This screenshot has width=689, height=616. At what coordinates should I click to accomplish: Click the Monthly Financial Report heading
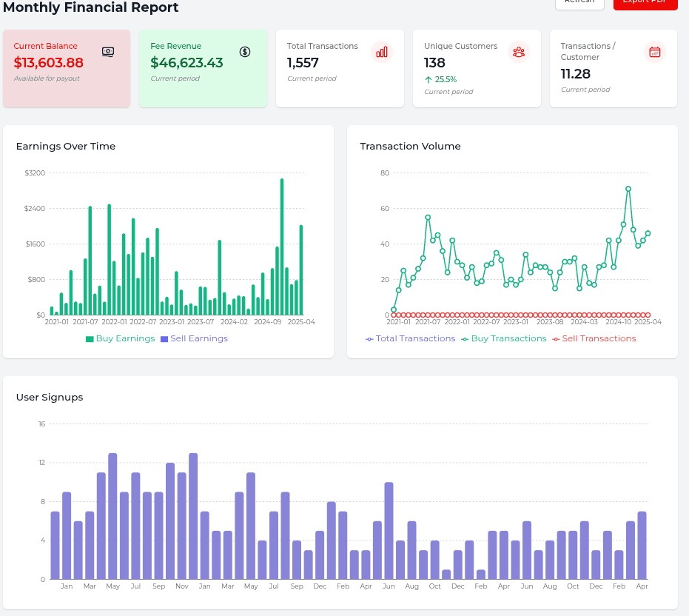[90, 8]
